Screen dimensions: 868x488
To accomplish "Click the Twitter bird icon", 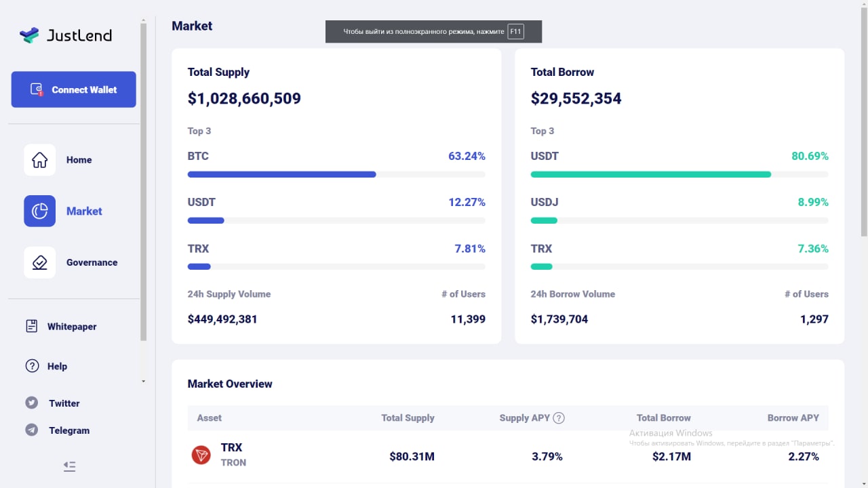I will (32, 403).
